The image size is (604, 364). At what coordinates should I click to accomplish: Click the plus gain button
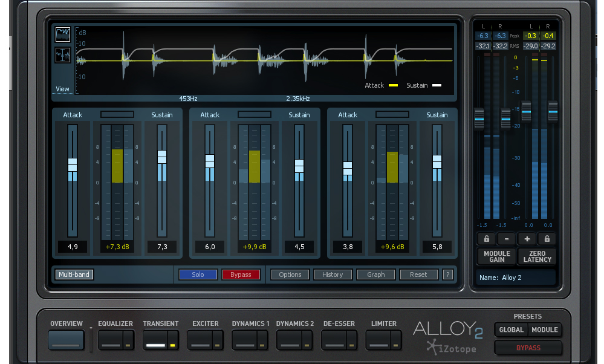[x=527, y=239]
